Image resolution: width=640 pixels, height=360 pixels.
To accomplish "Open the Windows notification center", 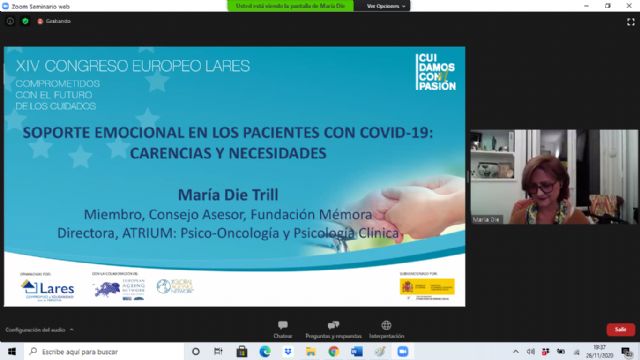I will coord(627,351).
